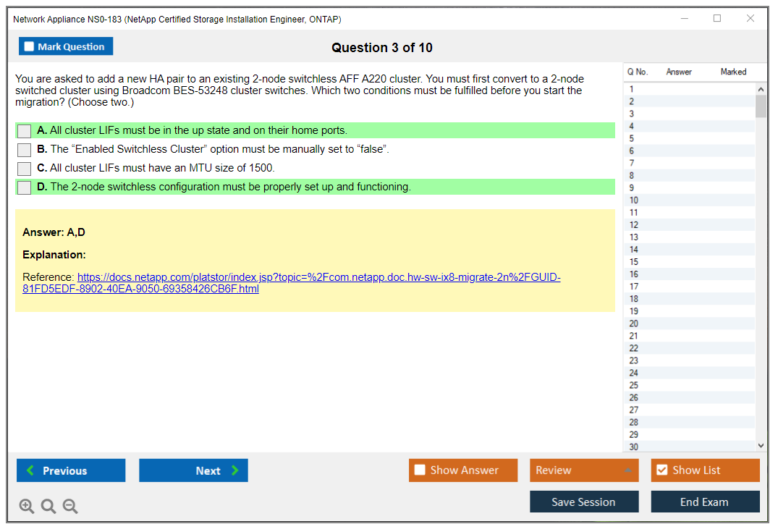778x532 pixels.
Task: Open the NetApp docs reference link
Action: click(318, 277)
